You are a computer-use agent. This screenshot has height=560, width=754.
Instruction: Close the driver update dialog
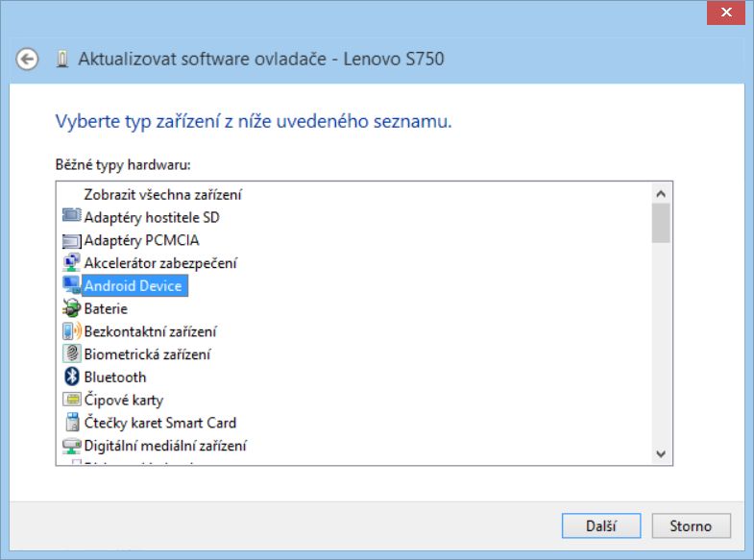coord(725,12)
